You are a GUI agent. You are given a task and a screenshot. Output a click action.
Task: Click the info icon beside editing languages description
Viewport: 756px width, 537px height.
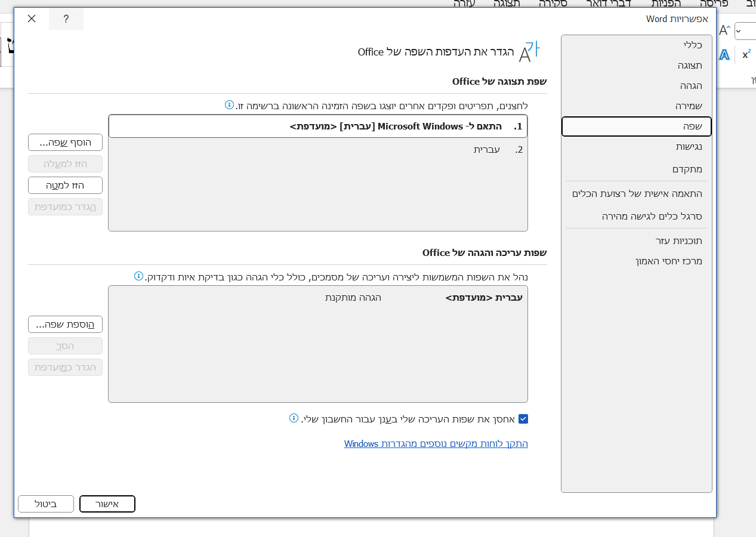click(x=138, y=276)
